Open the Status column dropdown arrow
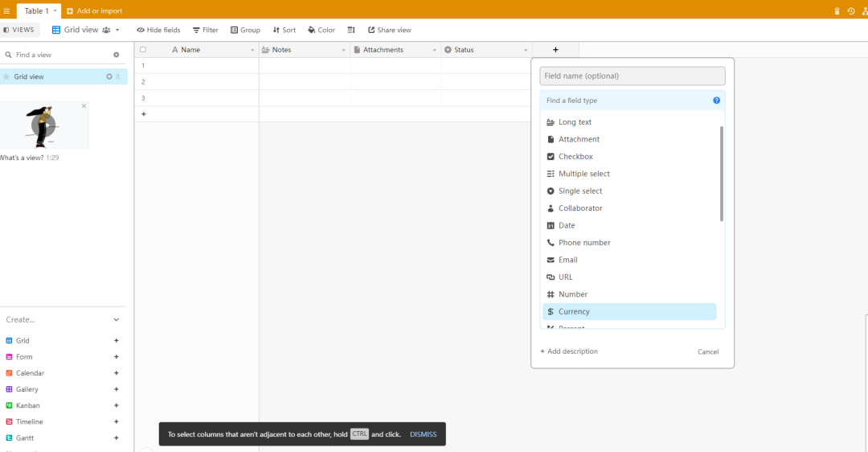Image resolution: width=868 pixels, height=452 pixels. tap(526, 50)
